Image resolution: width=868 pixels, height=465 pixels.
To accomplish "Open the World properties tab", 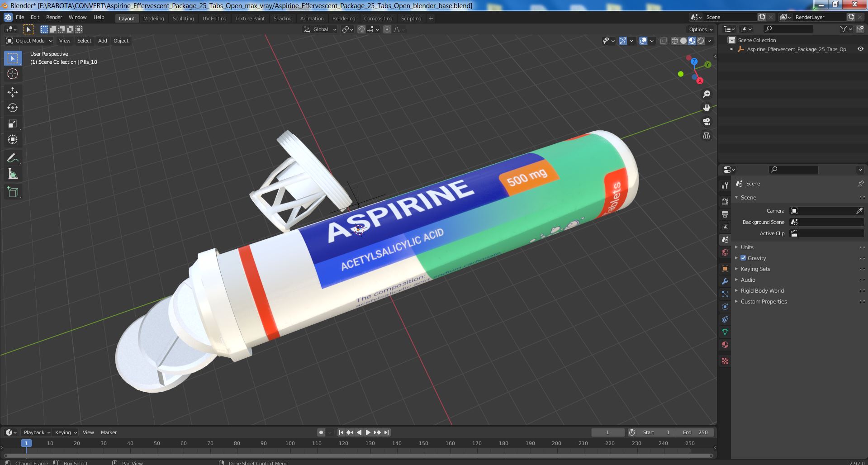I will tap(725, 252).
